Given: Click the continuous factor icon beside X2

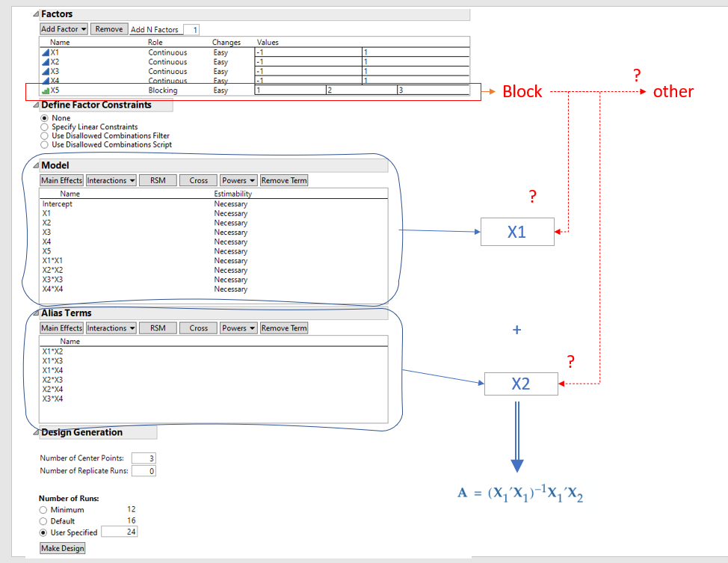Looking at the screenshot, I should coord(47,62).
